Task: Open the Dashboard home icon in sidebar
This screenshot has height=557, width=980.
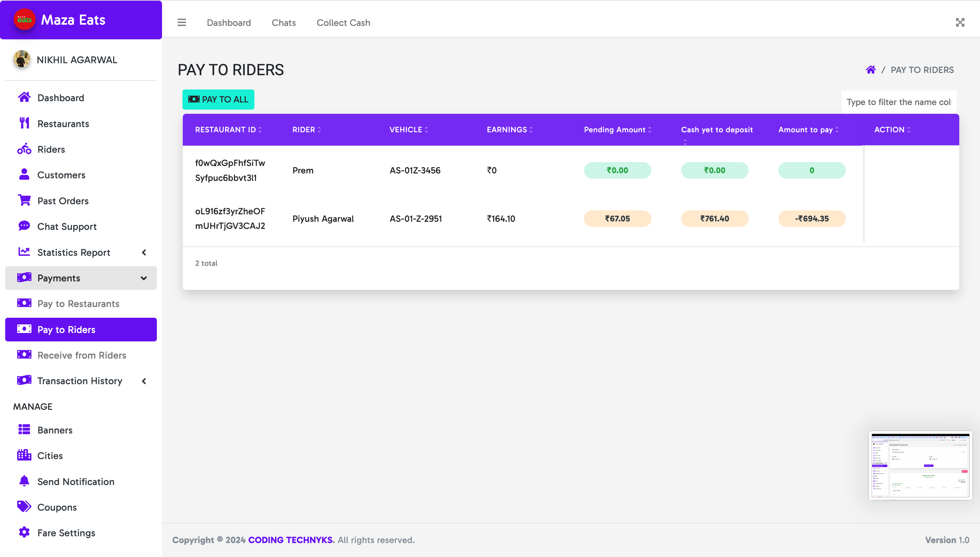Action: 24,98
